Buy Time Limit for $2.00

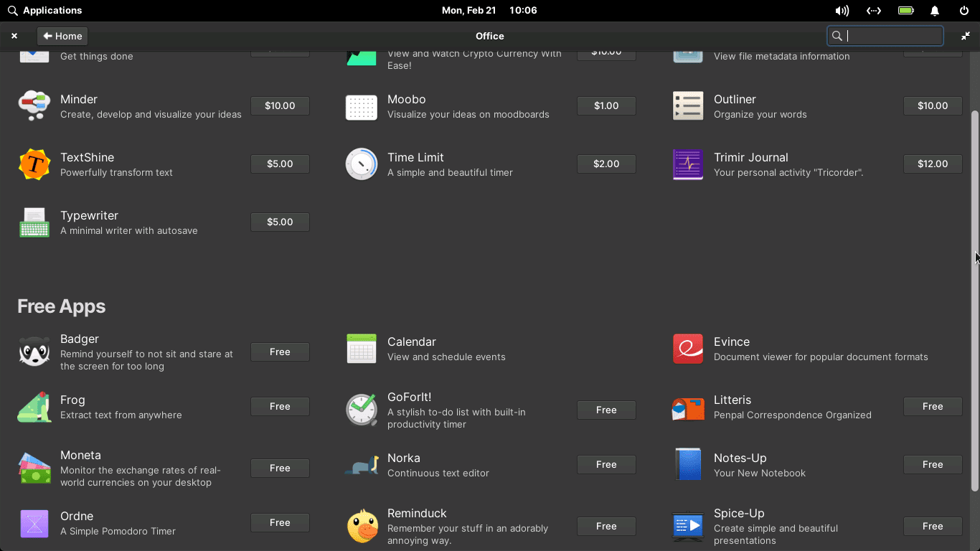pos(606,164)
